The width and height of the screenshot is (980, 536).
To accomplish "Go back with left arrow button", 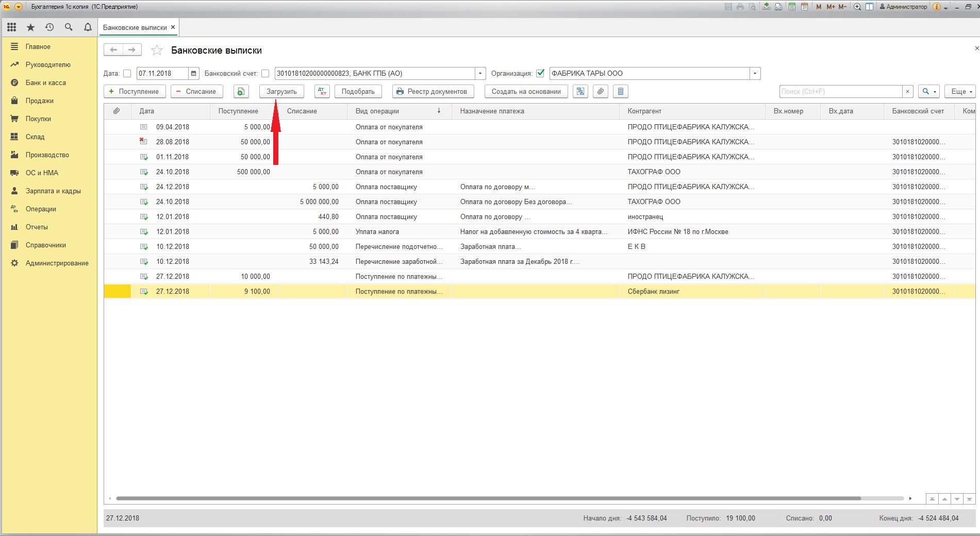I will (113, 50).
